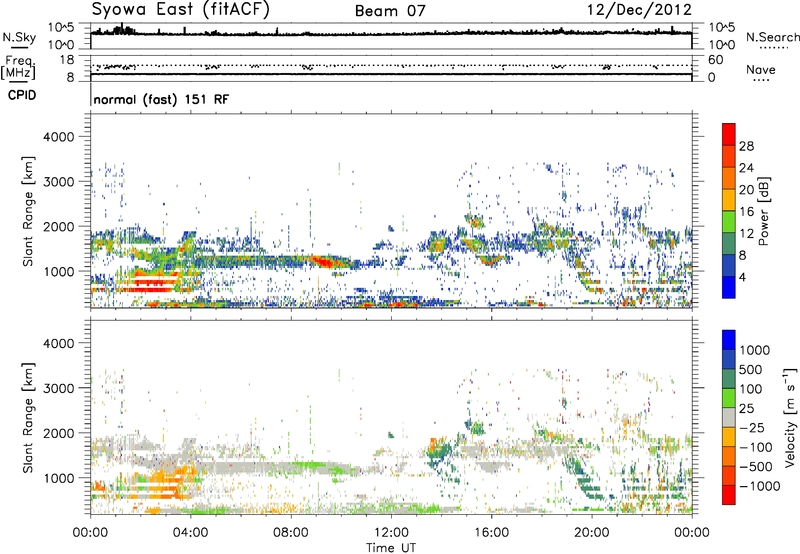Click the '4000' tick in the power panel
The image size is (800, 554).
(x=59, y=137)
